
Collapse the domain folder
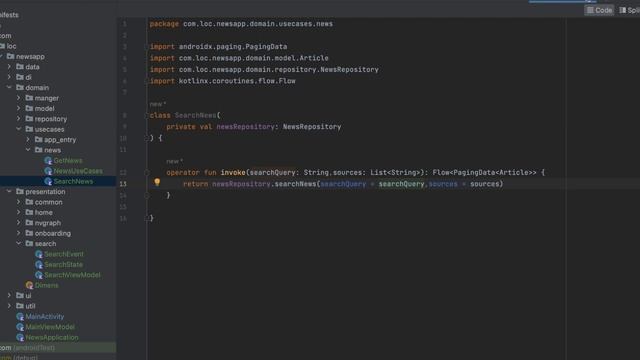click(9, 87)
